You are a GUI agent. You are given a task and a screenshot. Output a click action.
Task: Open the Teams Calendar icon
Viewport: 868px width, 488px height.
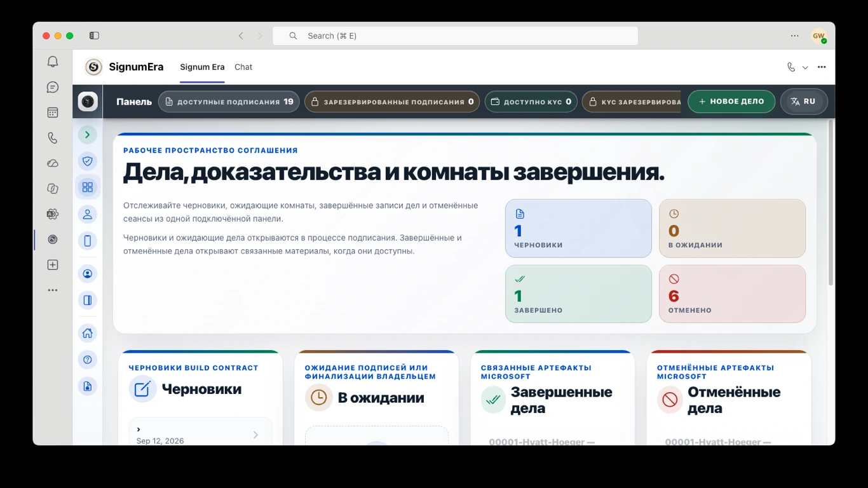(53, 112)
